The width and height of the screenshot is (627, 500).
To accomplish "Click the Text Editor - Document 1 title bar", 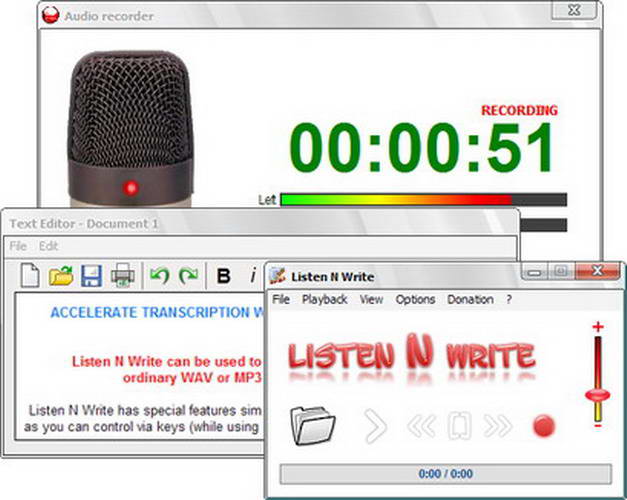I will tap(260, 224).
